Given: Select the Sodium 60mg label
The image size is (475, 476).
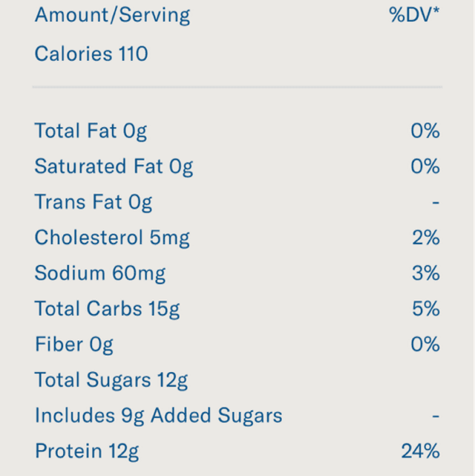Looking at the screenshot, I should point(100,273).
